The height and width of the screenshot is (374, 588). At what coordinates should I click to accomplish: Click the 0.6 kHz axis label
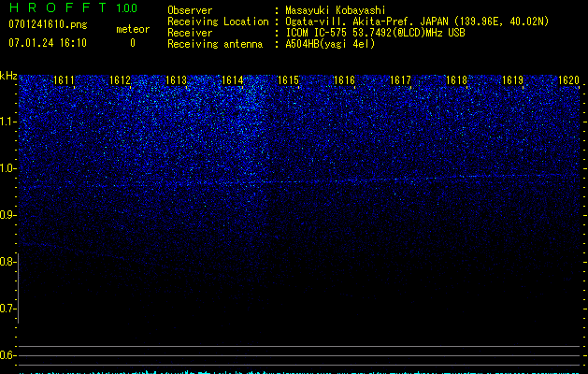(x=7, y=355)
